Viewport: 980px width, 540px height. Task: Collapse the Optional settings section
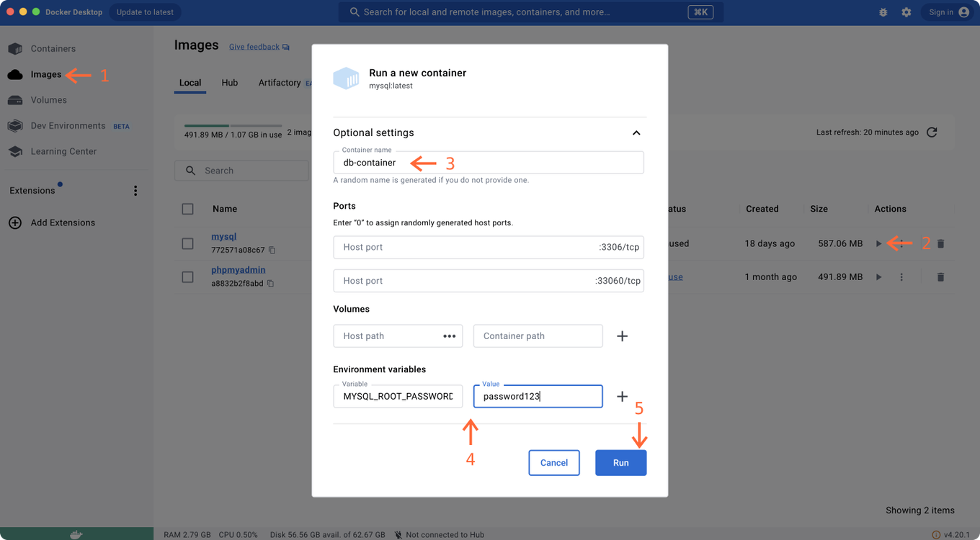coord(636,132)
